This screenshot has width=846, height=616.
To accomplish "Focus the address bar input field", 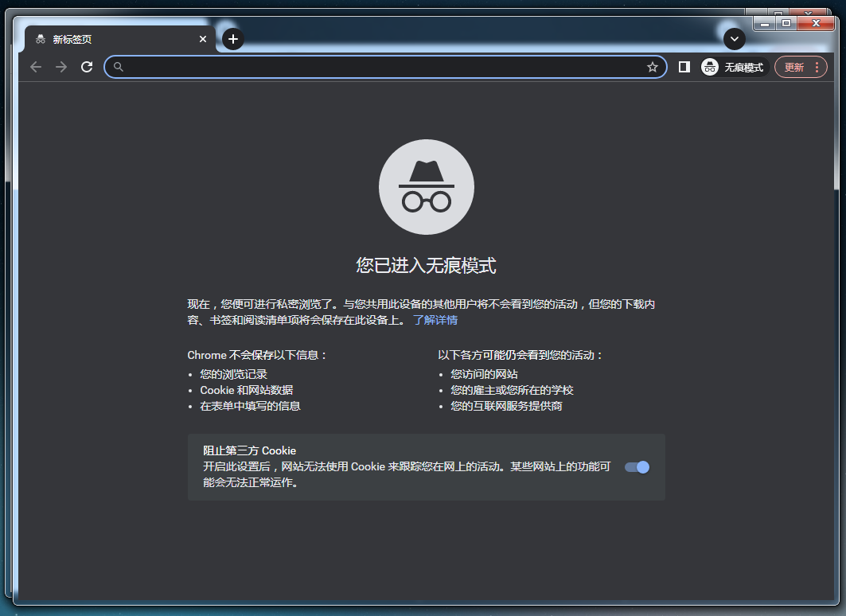I will coord(386,67).
